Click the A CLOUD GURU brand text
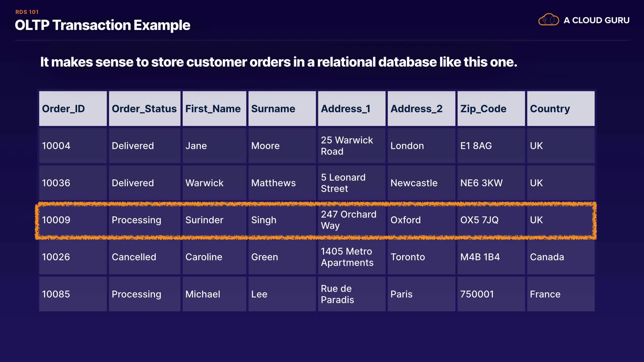 click(x=596, y=20)
